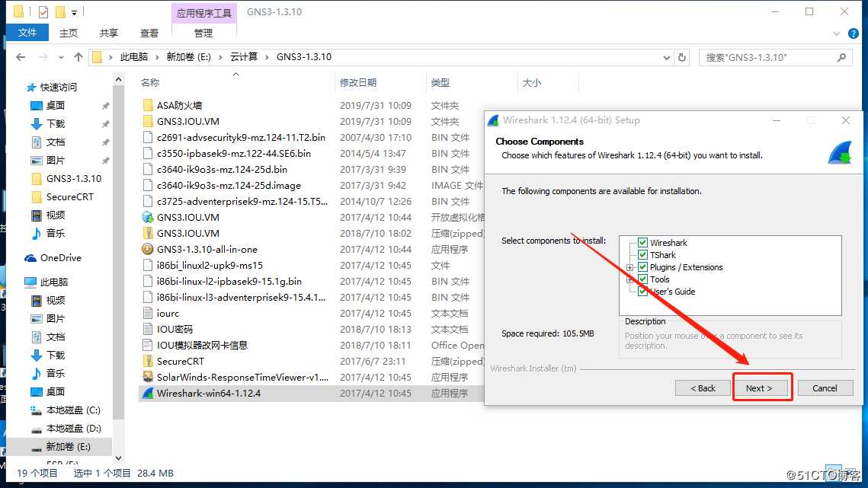The width and height of the screenshot is (868, 488).
Task: Click the search magnifier icon
Action: [x=842, y=57]
